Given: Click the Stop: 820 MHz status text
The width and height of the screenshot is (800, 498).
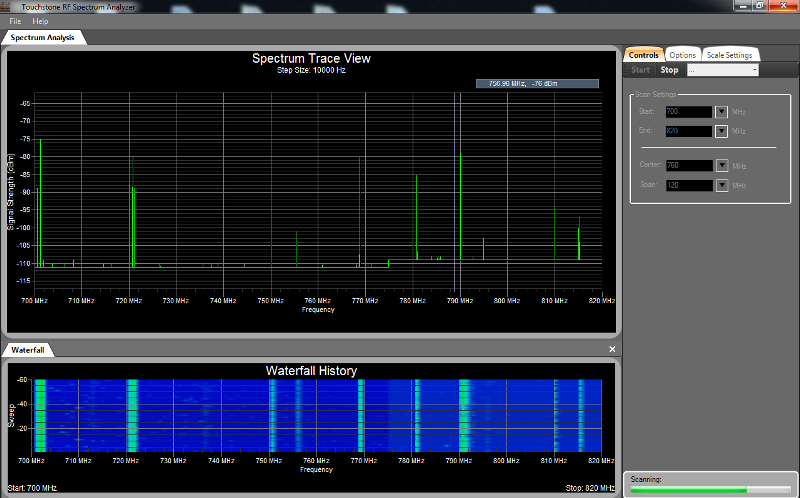Looking at the screenshot, I should click(590, 488).
